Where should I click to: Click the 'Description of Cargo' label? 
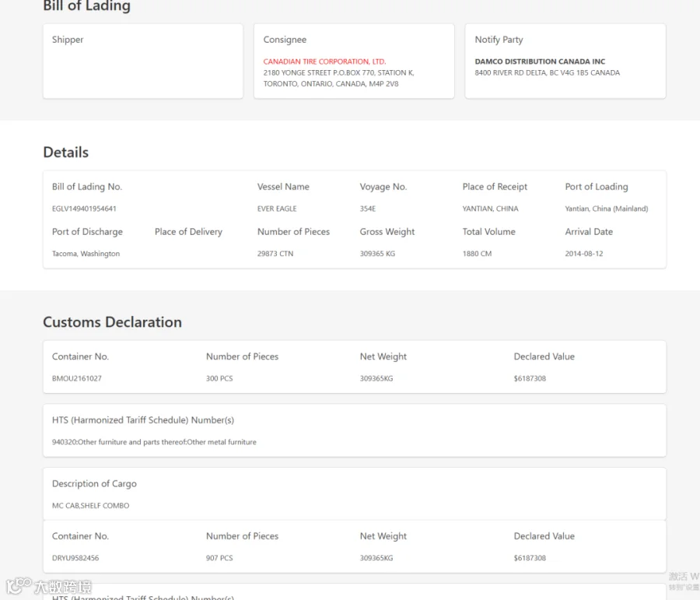(94, 484)
